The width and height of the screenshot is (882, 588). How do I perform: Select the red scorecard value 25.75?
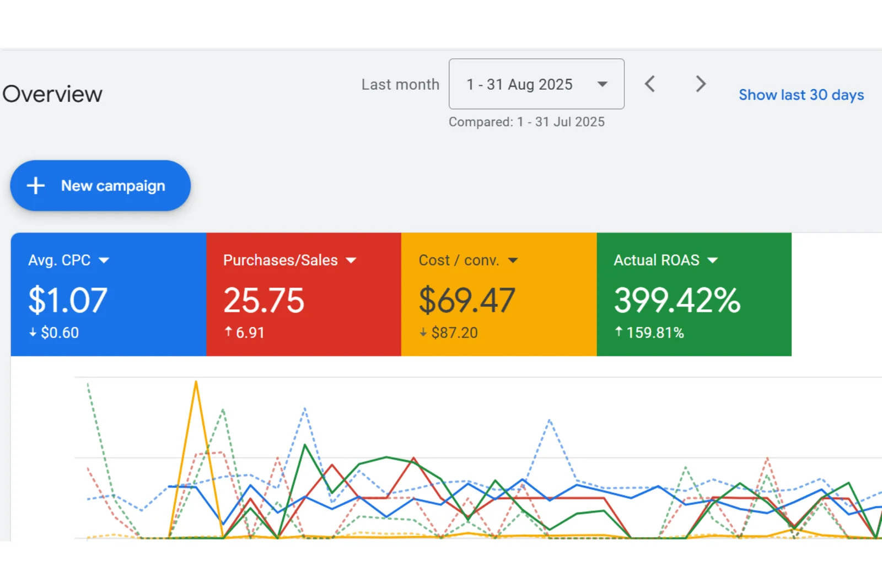[263, 300]
